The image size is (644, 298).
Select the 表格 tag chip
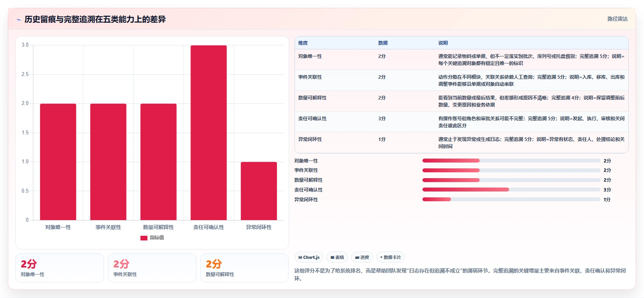337,257
